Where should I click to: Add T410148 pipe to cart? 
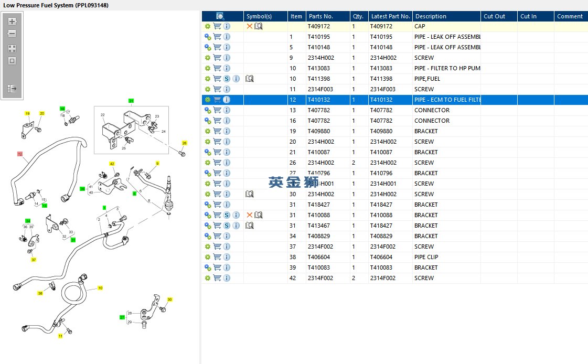tap(217, 47)
